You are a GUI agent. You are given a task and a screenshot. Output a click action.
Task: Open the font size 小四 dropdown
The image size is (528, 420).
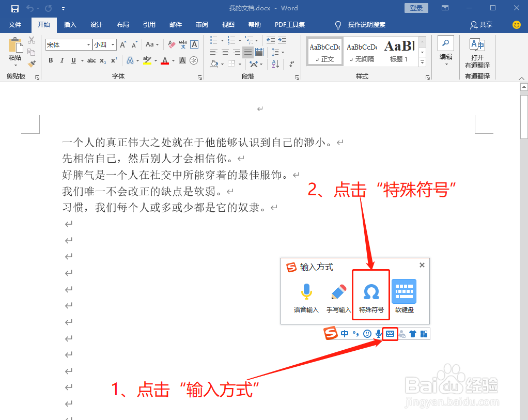click(x=113, y=44)
